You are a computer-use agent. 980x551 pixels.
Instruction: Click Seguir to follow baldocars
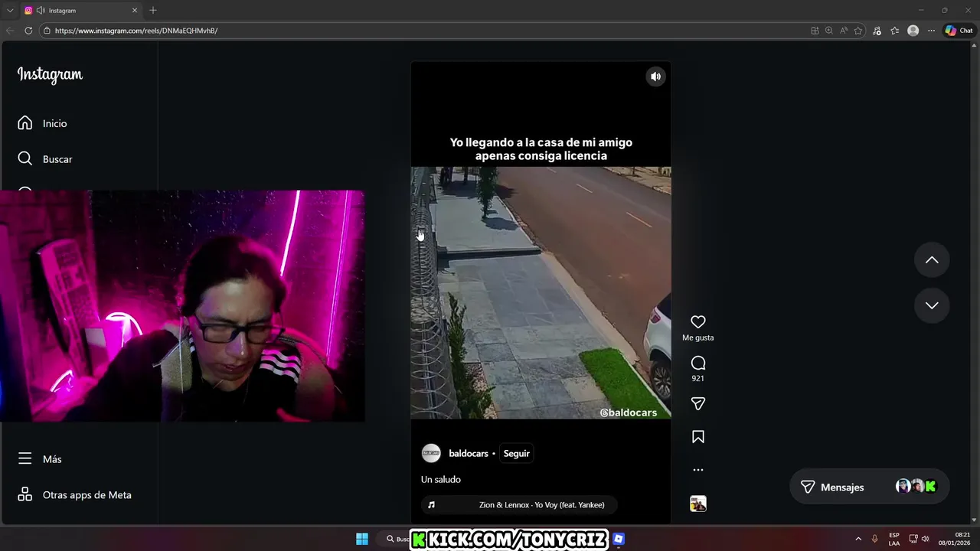click(516, 454)
